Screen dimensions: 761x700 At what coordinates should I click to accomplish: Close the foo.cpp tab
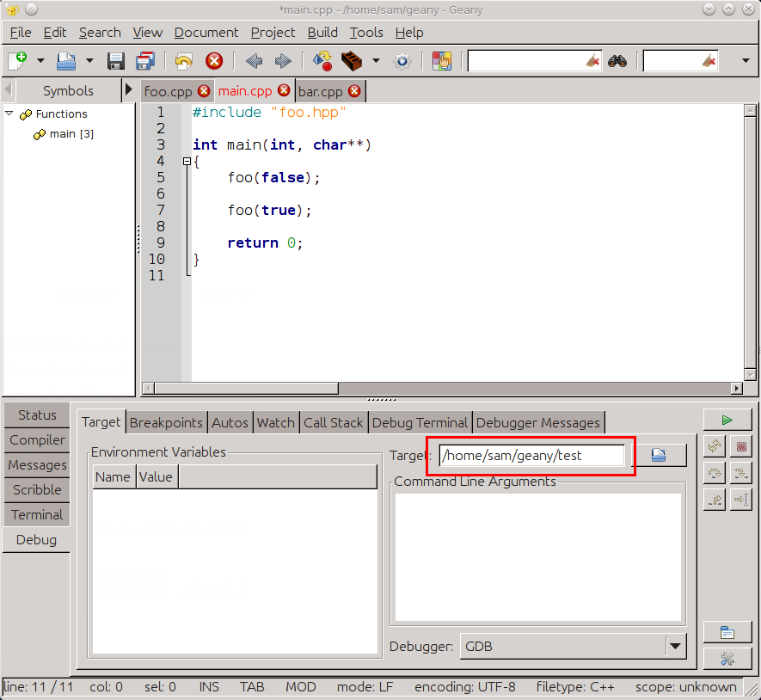tap(204, 91)
